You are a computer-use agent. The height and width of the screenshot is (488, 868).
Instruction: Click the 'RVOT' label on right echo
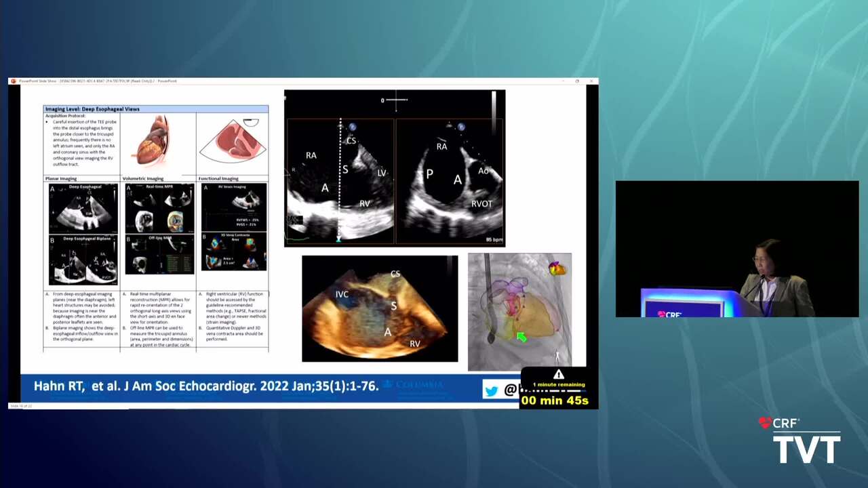[482, 204]
